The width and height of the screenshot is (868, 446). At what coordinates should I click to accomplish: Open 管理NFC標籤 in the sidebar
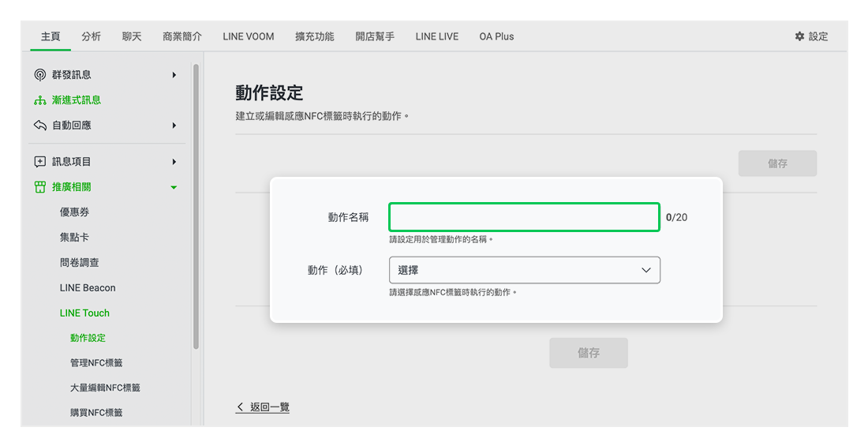(96, 363)
